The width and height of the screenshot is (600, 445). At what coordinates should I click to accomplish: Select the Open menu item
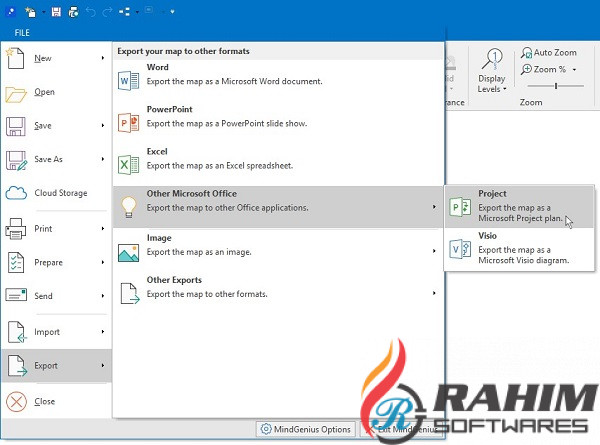click(x=56, y=92)
